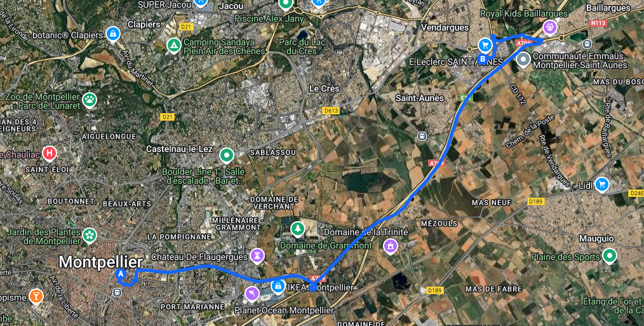
Task: Click the Royal Kids Baillargues purple pin
Action: [549, 27]
